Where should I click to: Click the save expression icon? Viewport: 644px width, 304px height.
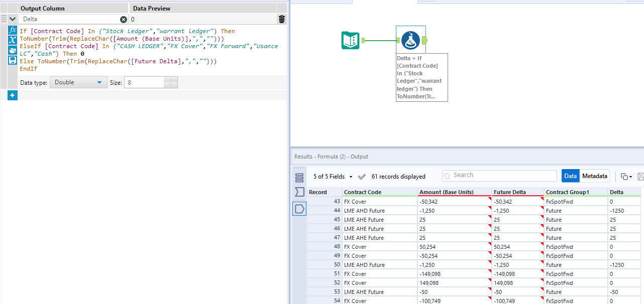(13, 60)
